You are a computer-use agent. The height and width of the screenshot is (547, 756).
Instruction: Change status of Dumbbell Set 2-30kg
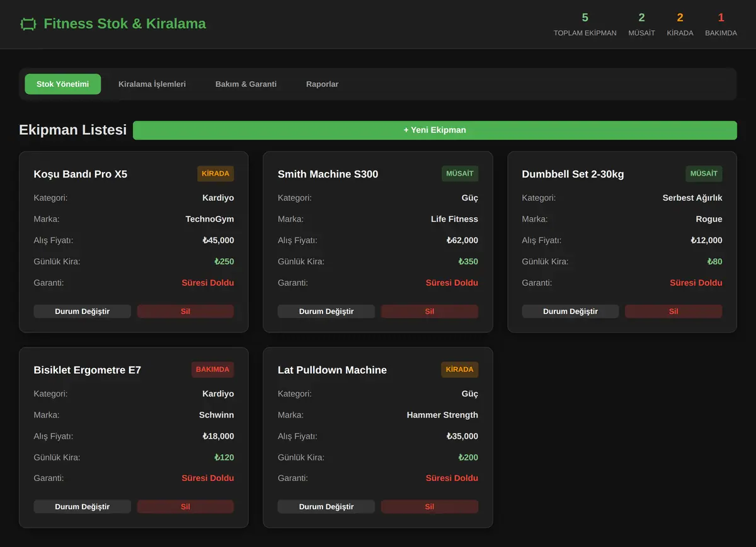(570, 312)
